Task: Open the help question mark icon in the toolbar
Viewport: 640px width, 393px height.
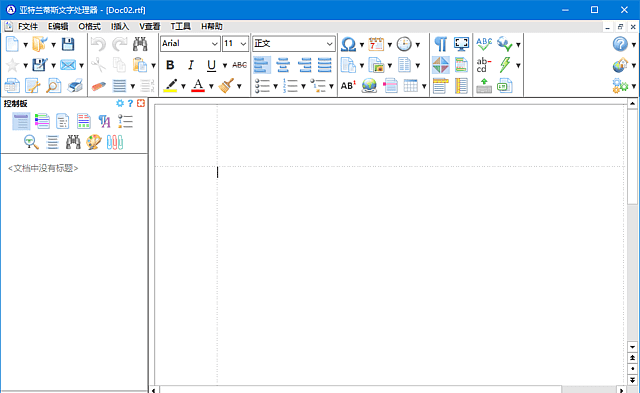Action: [x=620, y=44]
